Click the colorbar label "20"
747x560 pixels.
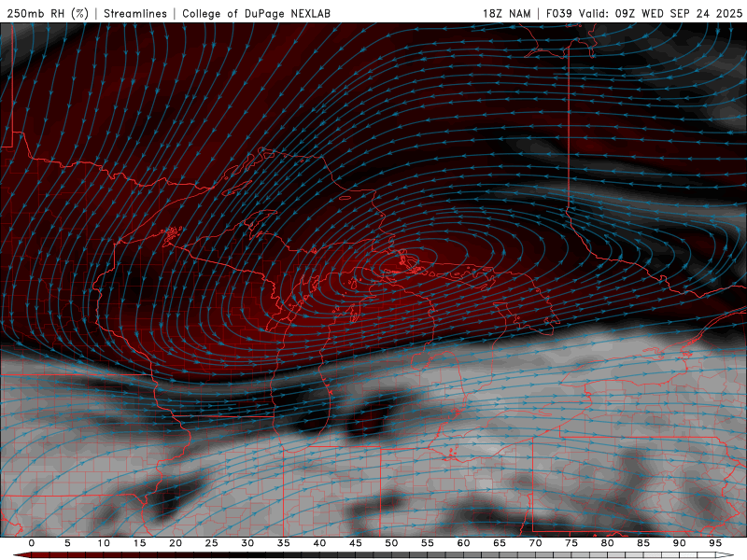point(176,543)
